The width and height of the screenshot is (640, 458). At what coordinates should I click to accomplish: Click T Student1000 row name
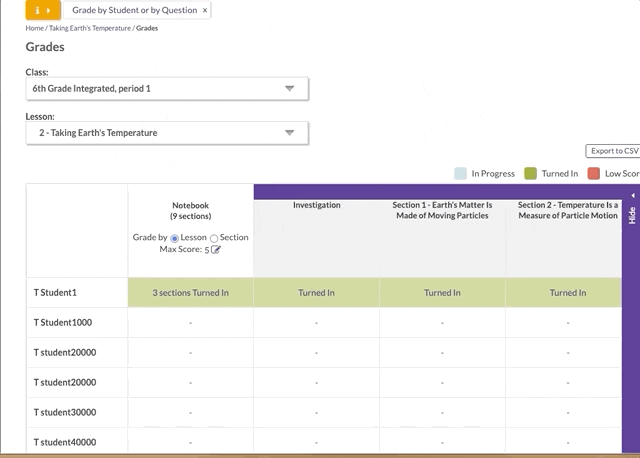point(63,322)
